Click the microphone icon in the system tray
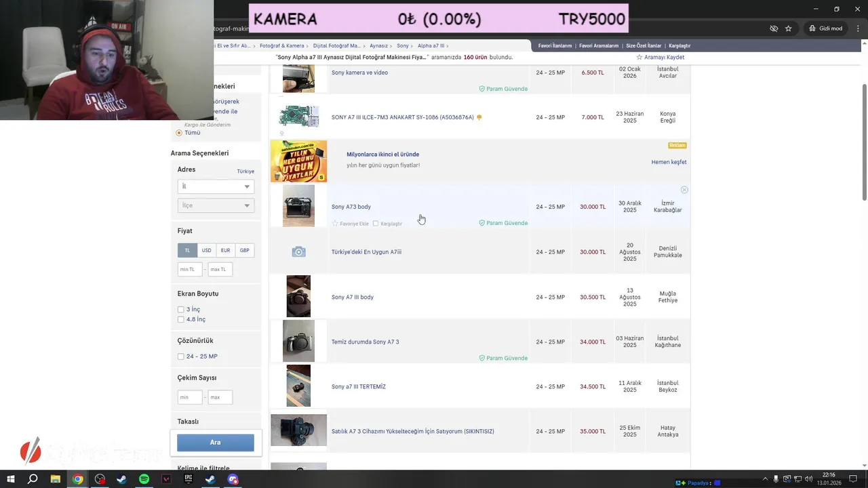 pos(776,479)
